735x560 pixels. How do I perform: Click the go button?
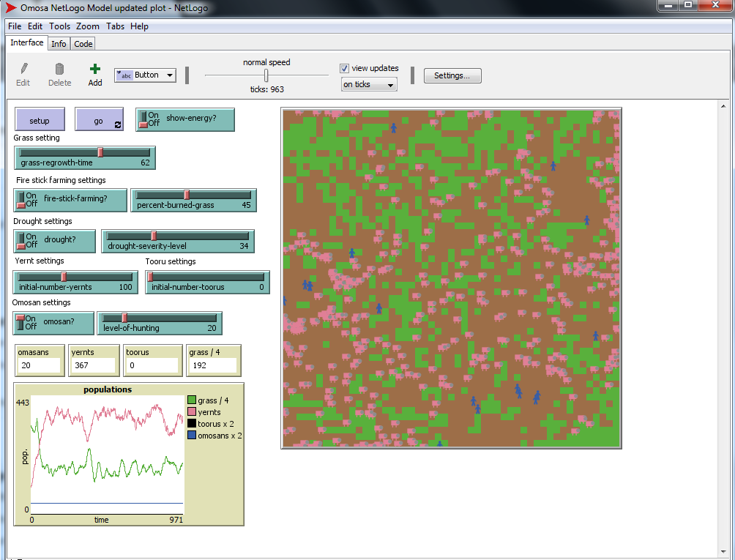[99, 120]
